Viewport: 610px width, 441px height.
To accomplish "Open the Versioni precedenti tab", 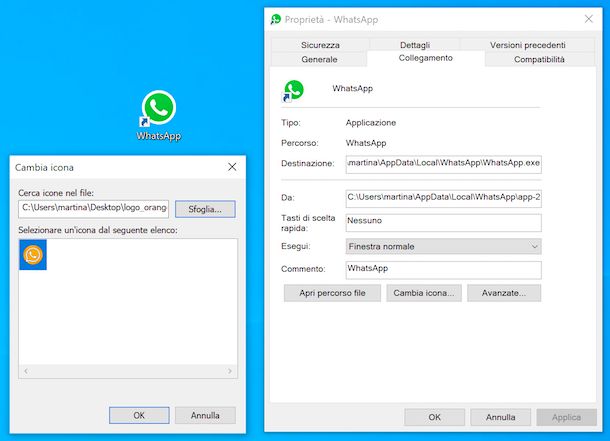I will [528, 45].
